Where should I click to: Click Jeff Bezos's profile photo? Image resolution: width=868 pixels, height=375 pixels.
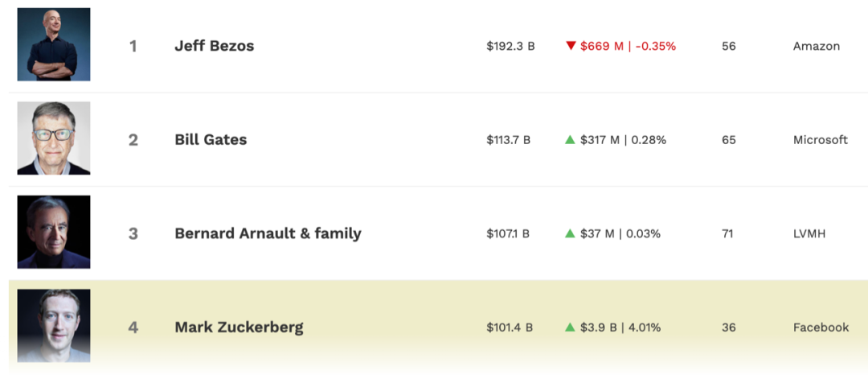54,44
